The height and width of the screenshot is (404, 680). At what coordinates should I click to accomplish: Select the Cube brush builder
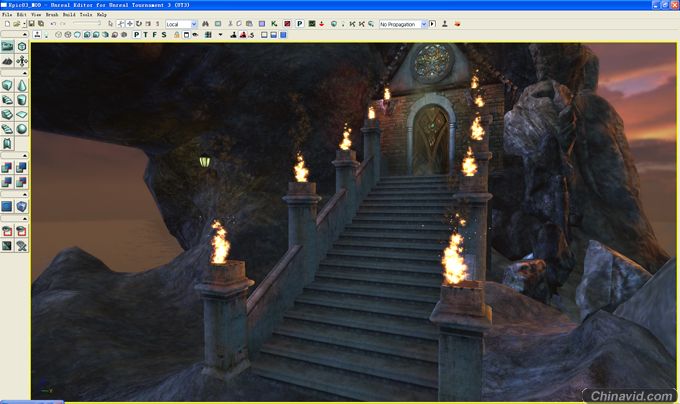pos(7,85)
